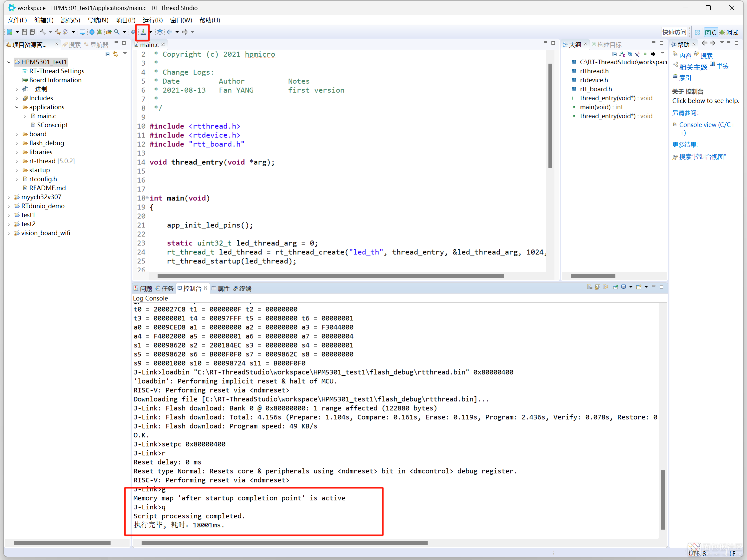Open dropdown arrow next to download icon
The image size is (747, 560).
click(151, 32)
